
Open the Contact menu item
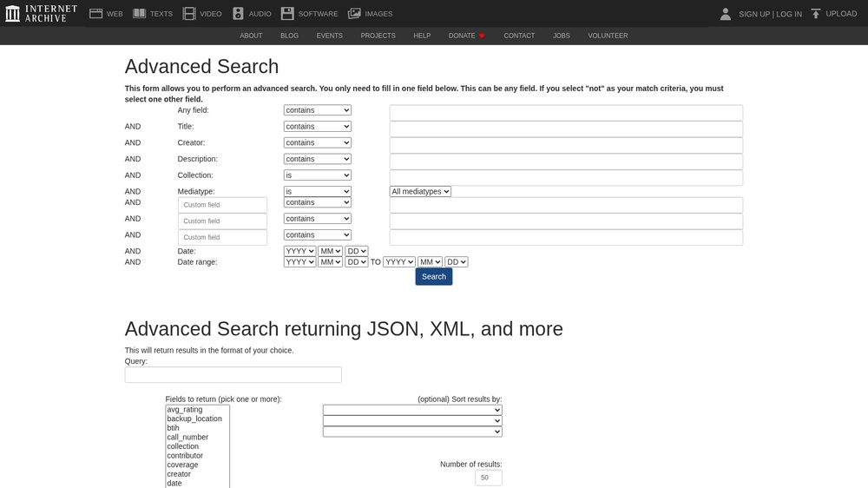(519, 36)
